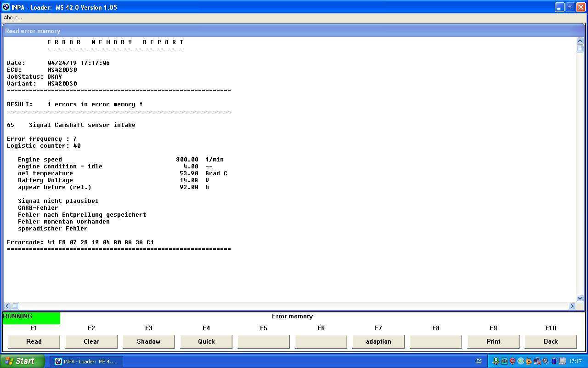The image size is (588, 368).
Task: Go back using the F10 Back button
Action: tap(551, 341)
